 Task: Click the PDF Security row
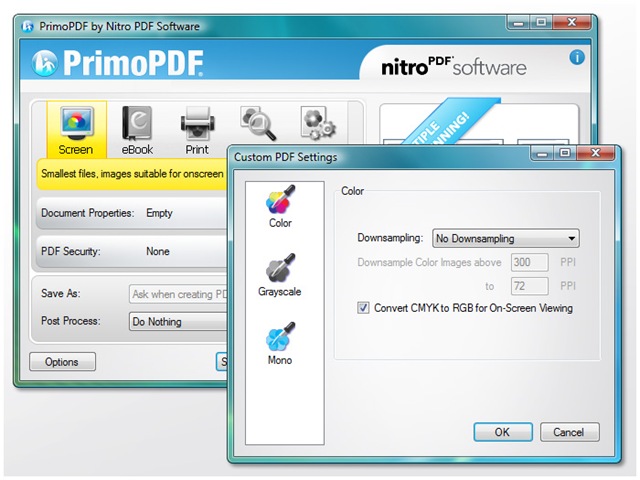tap(133, 251)
